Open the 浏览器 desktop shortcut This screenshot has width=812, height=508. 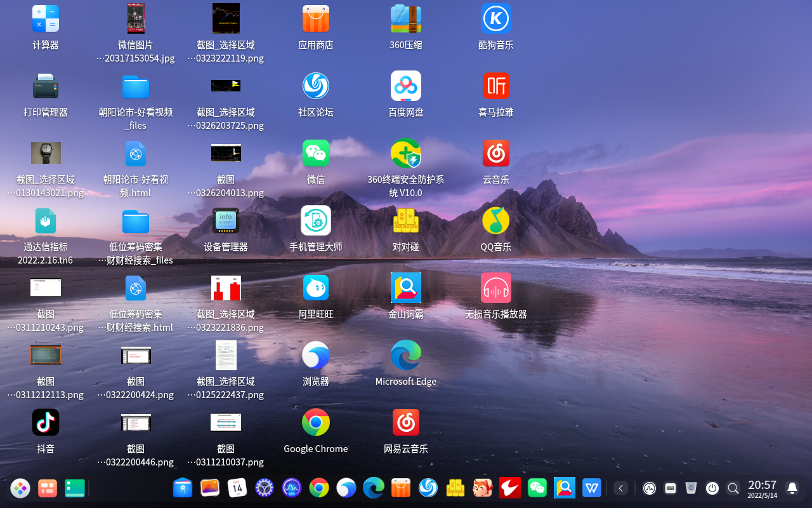click(x=316, y=356)
